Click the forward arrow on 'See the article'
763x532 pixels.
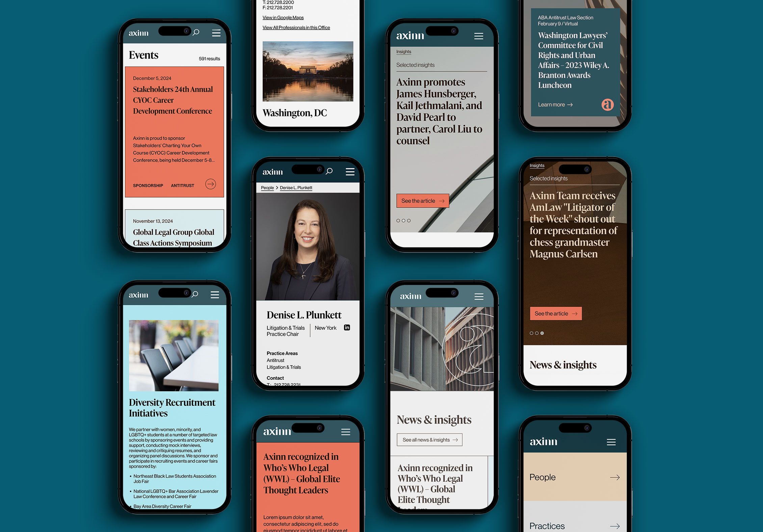[x=442, y=202]
